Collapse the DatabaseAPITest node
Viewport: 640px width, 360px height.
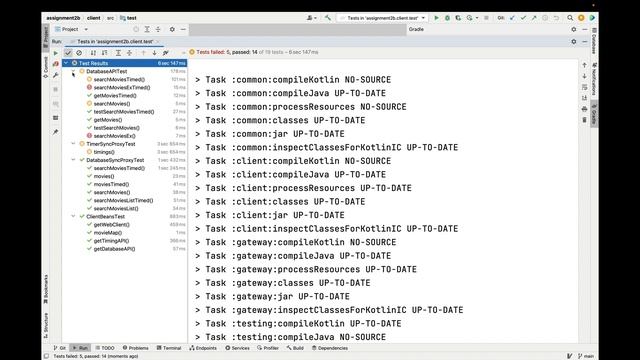pyautogui.click(x=73, y=71)
